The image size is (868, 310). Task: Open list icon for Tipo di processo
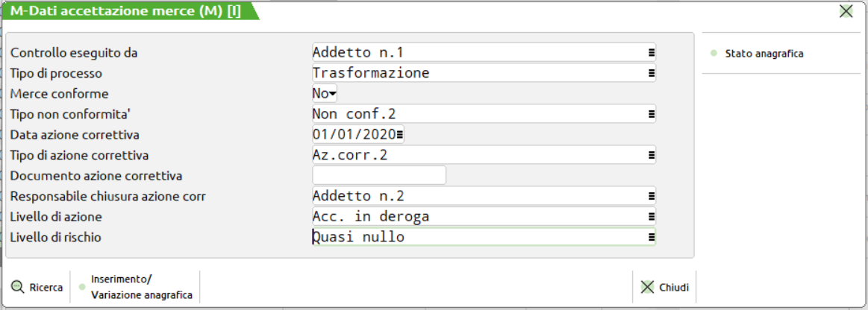point(651,73)
